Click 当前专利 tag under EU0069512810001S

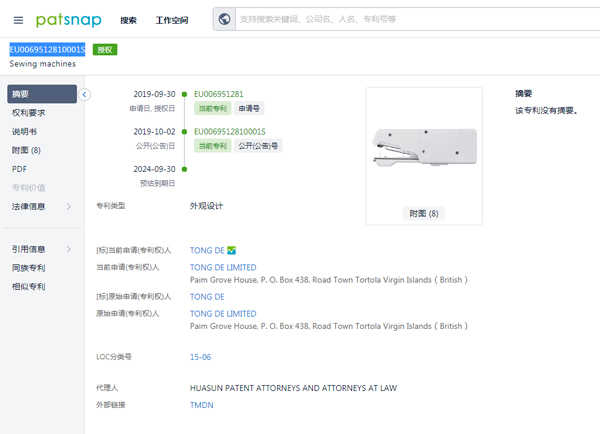coord(213,146)
